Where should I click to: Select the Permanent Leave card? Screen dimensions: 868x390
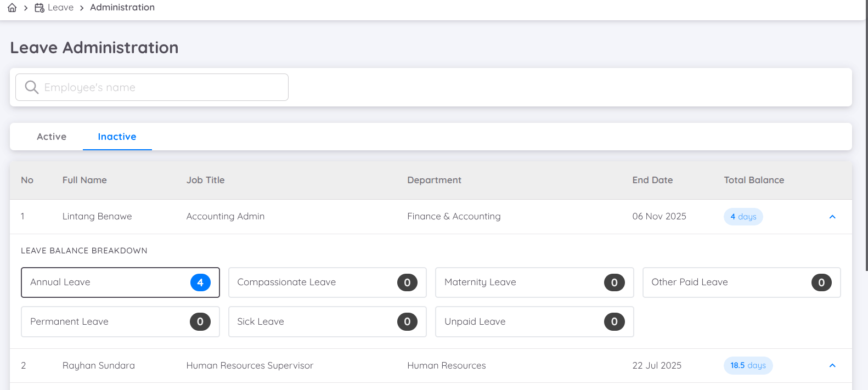120,321
